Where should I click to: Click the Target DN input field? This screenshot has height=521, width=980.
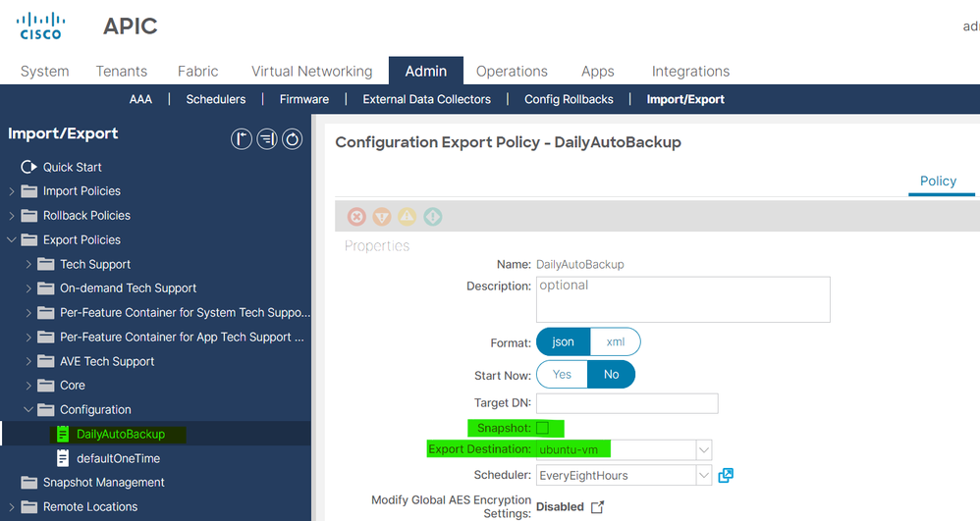[x=627, y=403]
